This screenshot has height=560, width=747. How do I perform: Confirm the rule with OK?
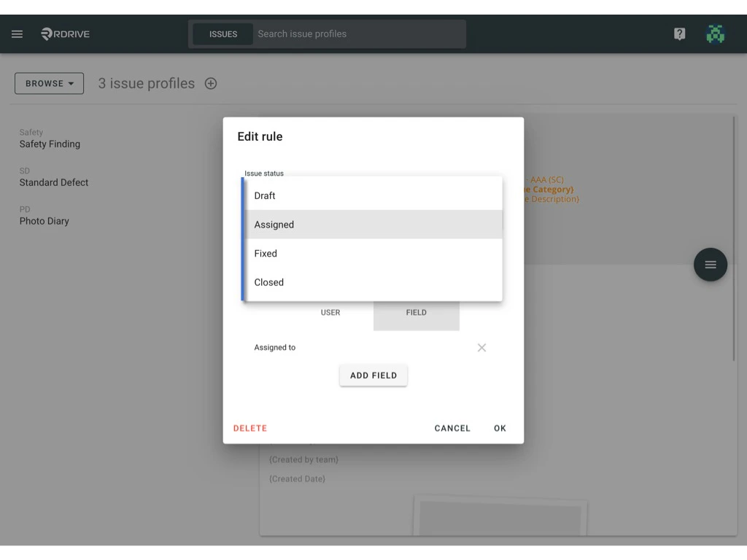click(x=500, y=428)
